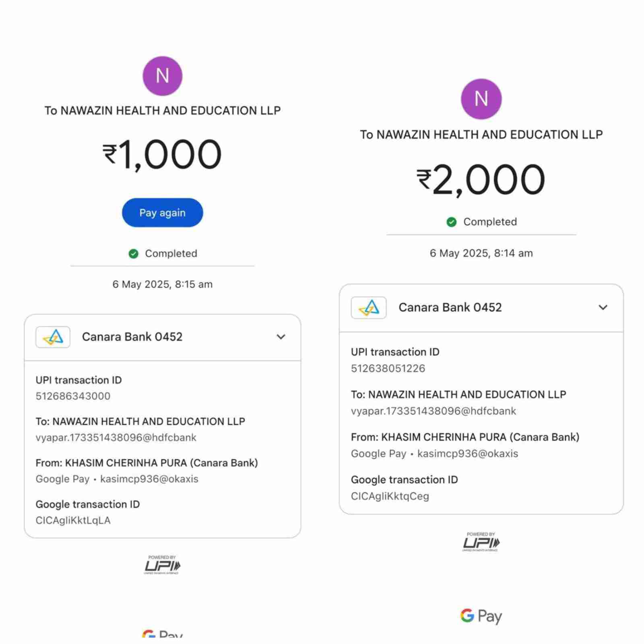Click green Completed checkmark under ₹2,000

coord(452,222)
